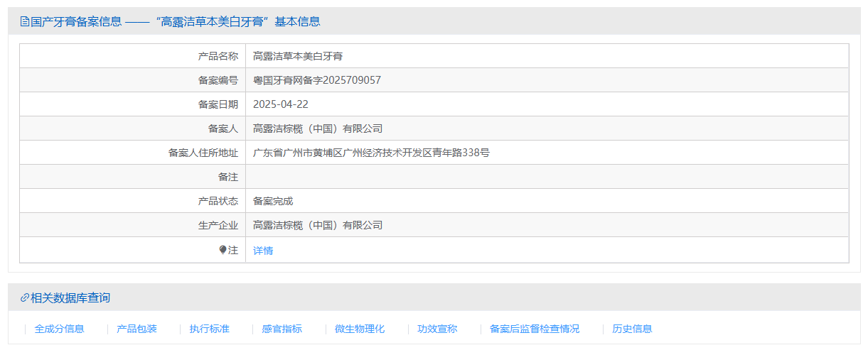The width and height of the screenshot is (868, 350).
Task: Go to 执行标准 section
Action: point(210,329)
